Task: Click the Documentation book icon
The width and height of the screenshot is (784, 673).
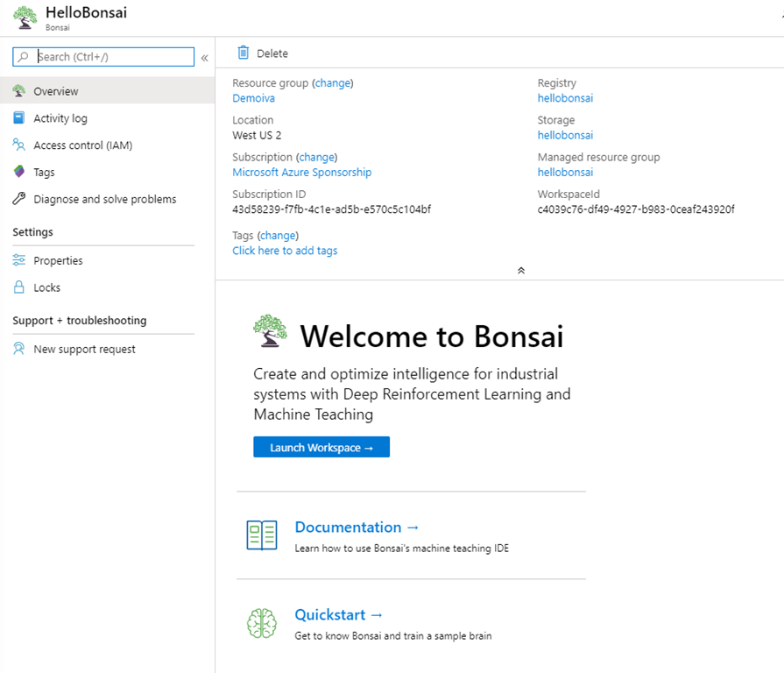Action: click(261, 535)
